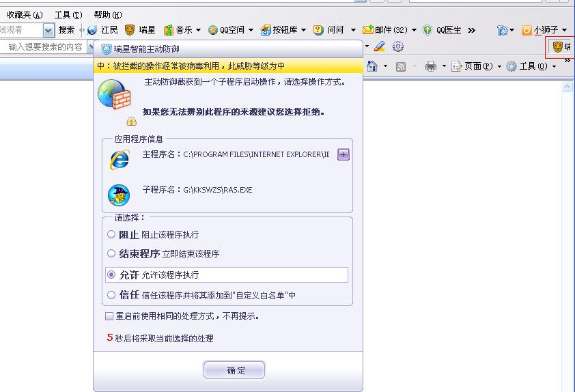Click the 江民 toolbar icon
The height and width of the screenshot is (392, 575).
pyautogui.click(x=92, y=30)
